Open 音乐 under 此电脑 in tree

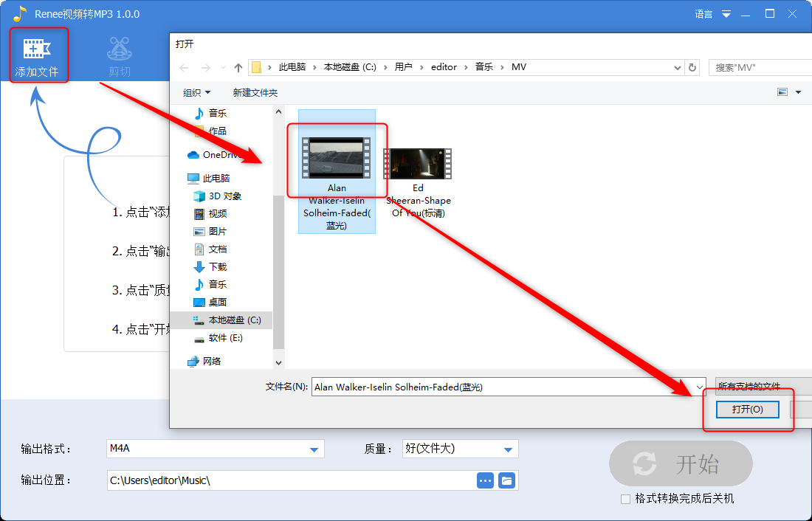(210, 284)
